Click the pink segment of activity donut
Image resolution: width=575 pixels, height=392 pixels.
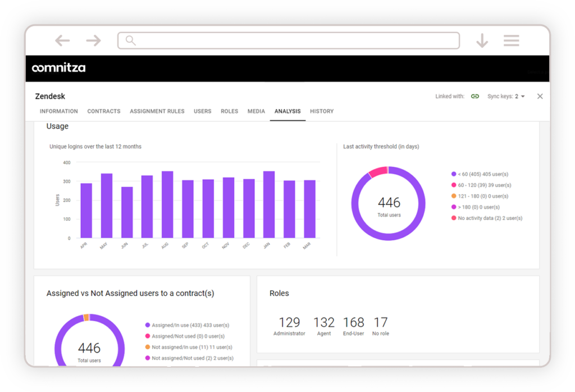[x=378, y=171]
